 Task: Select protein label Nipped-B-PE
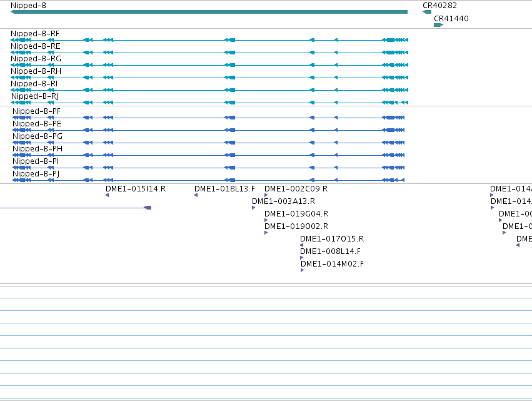point(37,124)
